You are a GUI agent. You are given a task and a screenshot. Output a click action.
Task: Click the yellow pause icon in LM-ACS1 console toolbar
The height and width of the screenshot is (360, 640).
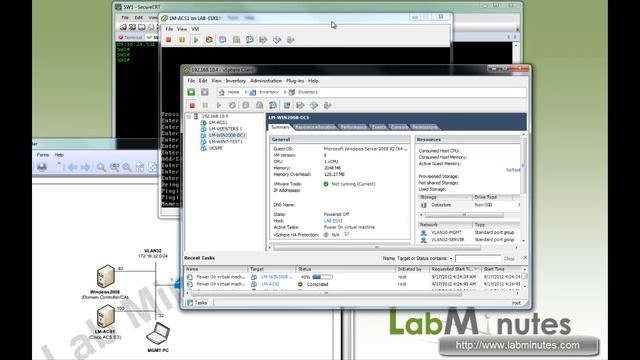(182, 40)
